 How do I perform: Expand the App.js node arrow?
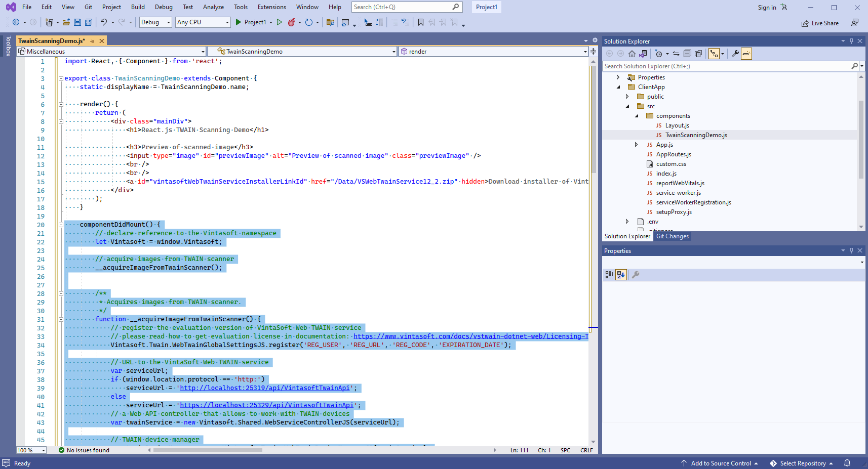coord(637,145)
